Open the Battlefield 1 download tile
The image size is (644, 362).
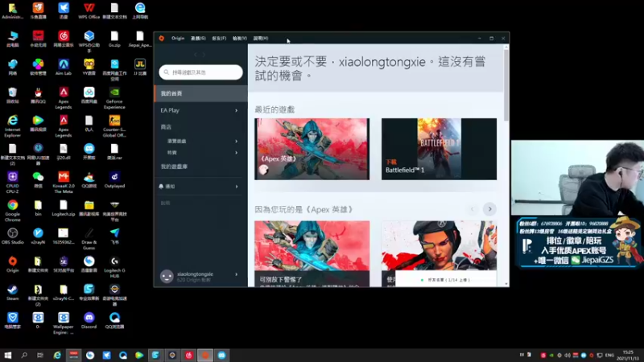coord(439,149)
